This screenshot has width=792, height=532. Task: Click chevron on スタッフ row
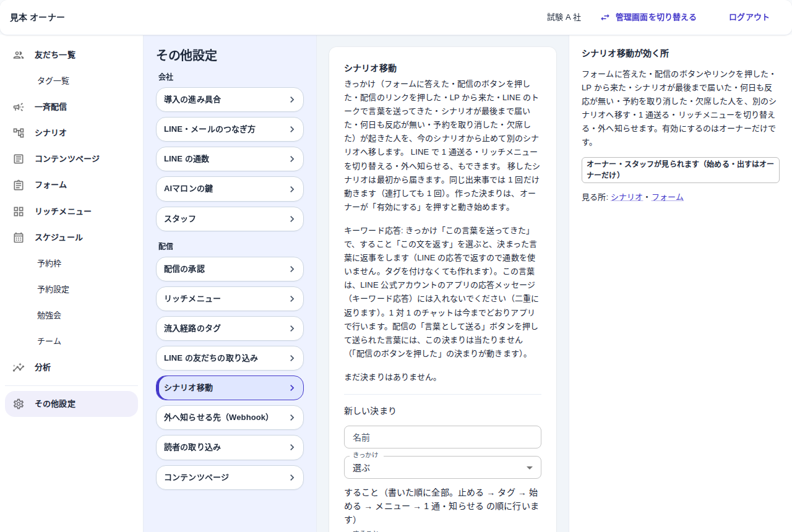(291, 219)
